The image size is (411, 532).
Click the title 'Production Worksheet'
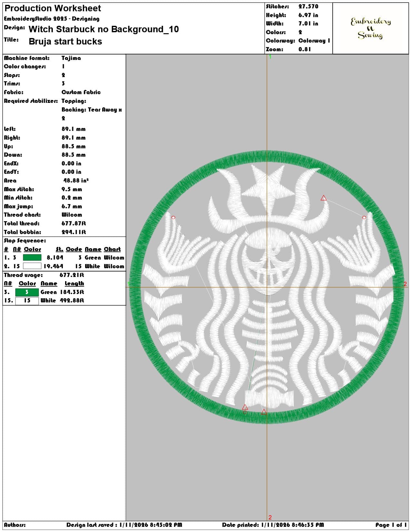coord(53,8)
